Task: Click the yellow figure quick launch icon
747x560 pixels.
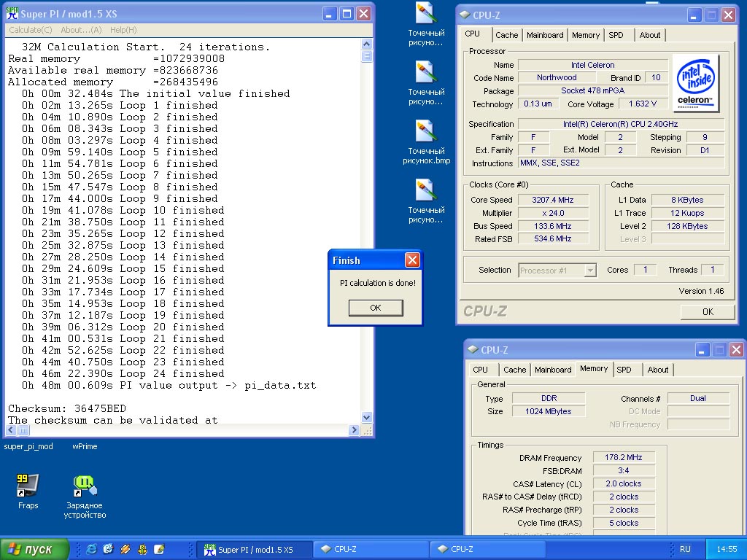Action: tap(142, 549)
